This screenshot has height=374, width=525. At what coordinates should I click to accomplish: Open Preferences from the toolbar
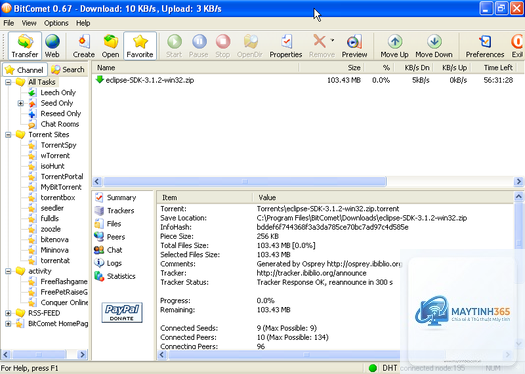coord(485,46)
